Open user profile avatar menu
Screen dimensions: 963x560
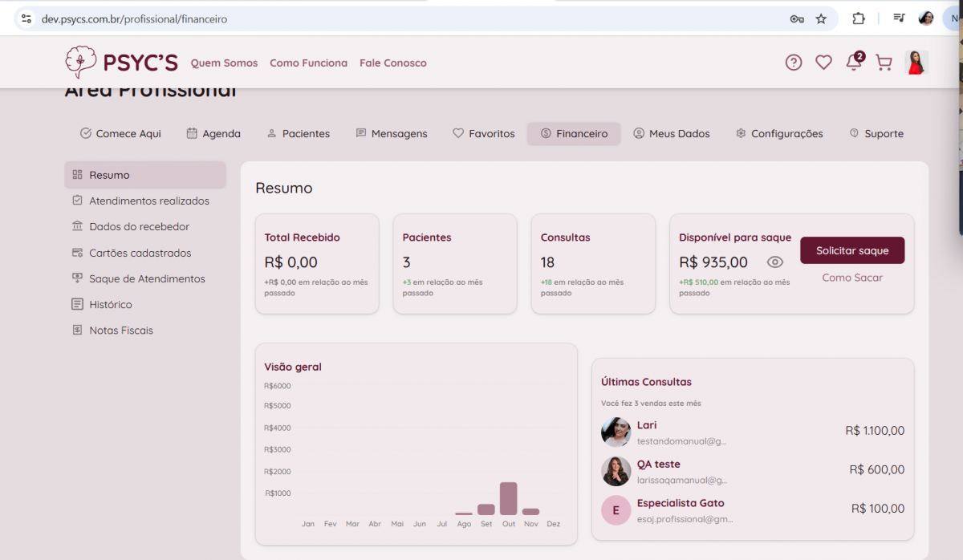(x=916, y=63)
